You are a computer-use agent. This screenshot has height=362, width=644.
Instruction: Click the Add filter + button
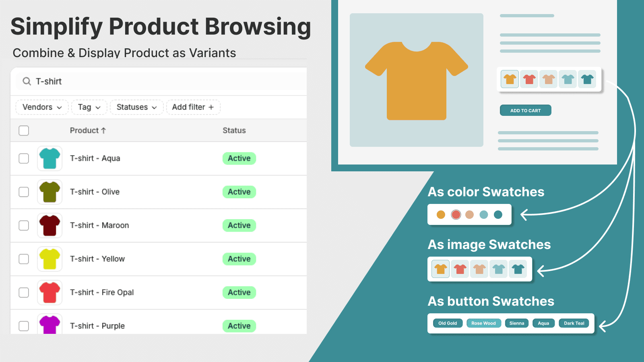193,107
